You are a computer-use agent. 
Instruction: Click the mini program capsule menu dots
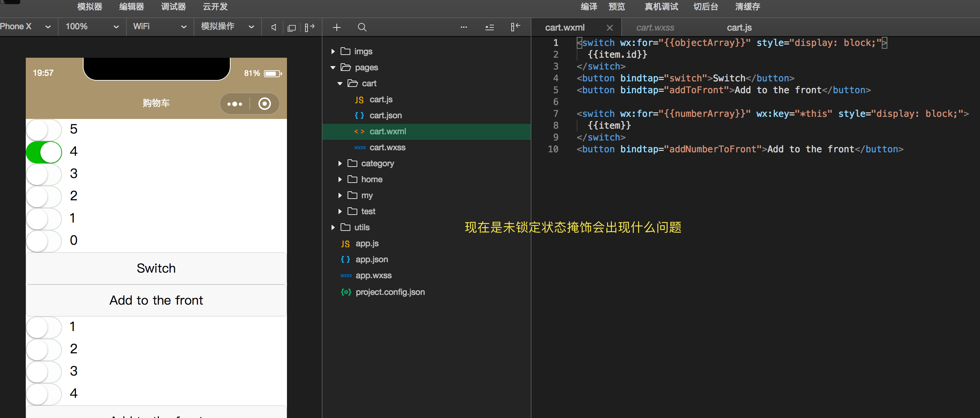pos(234,104)
